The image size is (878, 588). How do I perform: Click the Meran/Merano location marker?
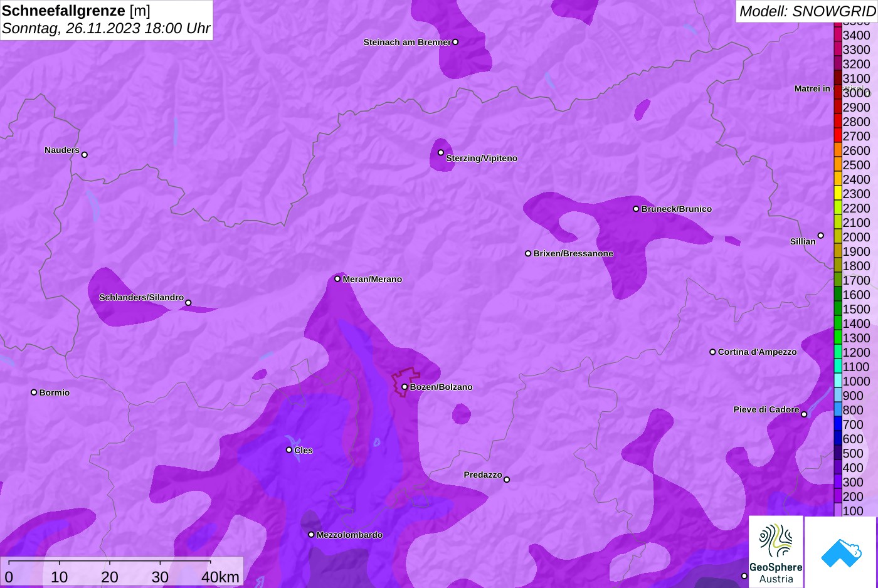337,279
